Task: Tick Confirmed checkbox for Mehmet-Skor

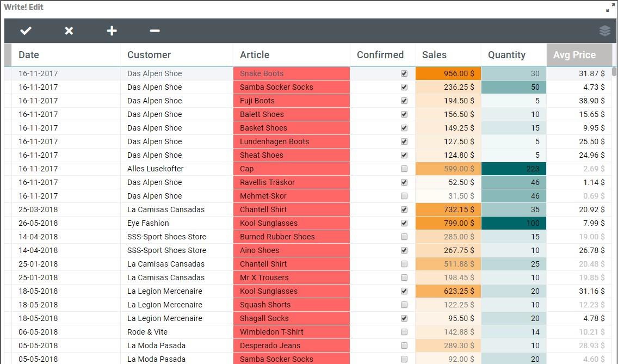Action: click(404, 196)
